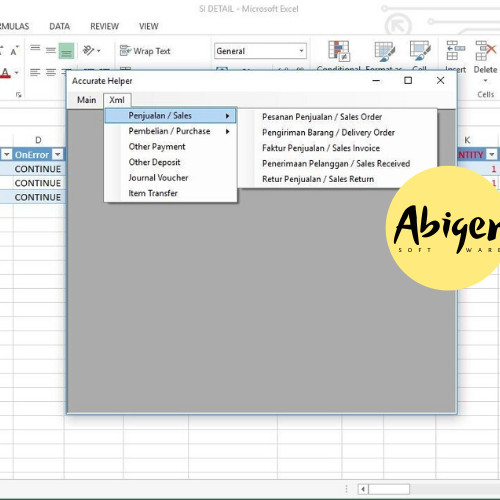Image resolution: width=500 pixels, height=500 pixels.
Task: Click the Wrap Text button
Action: (145, 51)
